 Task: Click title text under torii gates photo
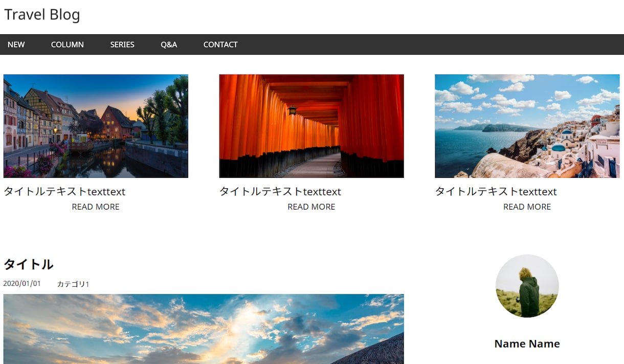pyautogui.click(x=280, y=192)
